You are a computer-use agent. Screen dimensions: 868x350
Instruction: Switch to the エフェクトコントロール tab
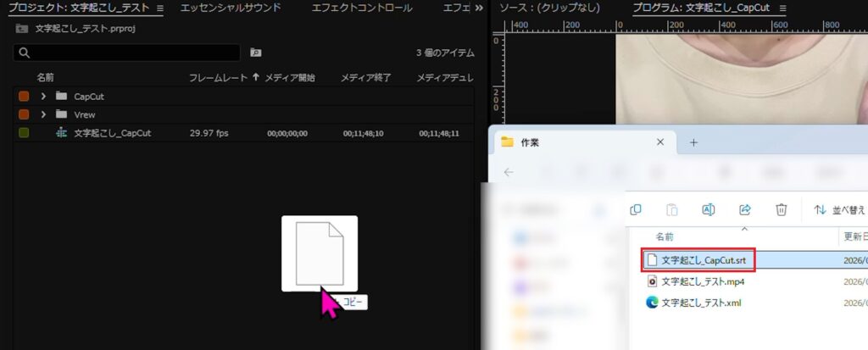click(362, 8)
